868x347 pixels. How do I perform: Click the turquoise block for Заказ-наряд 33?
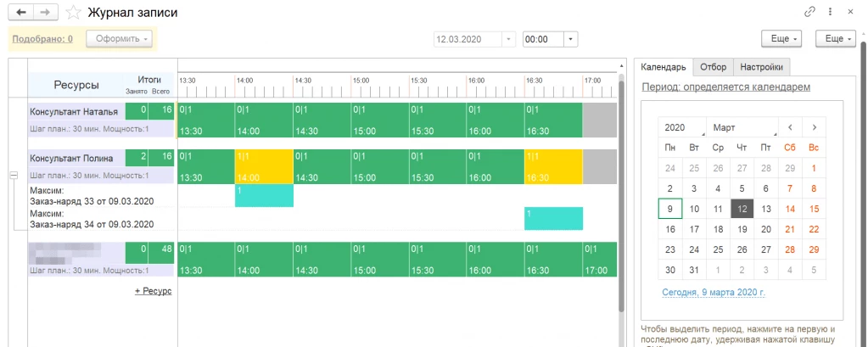coord(264,195)
